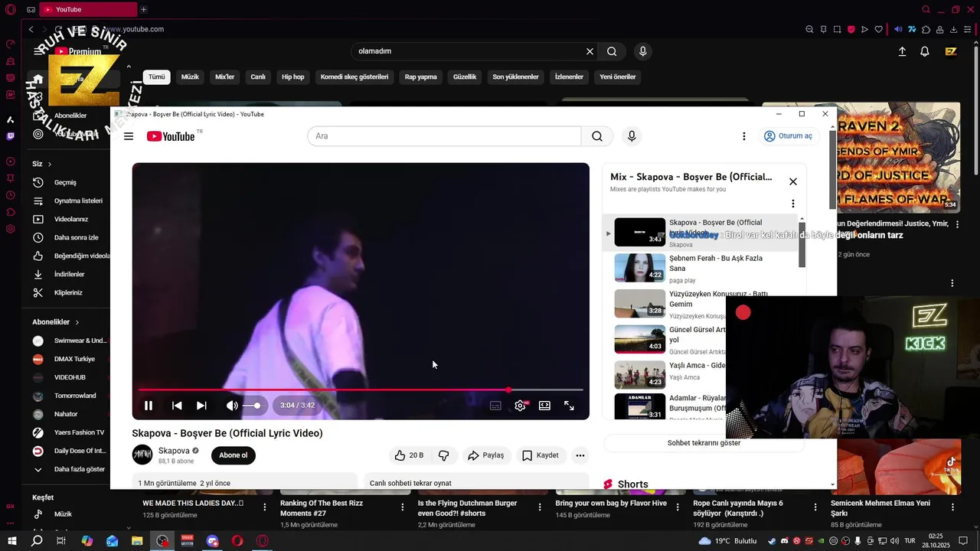Open Windows Start menu

click(11, 541)
